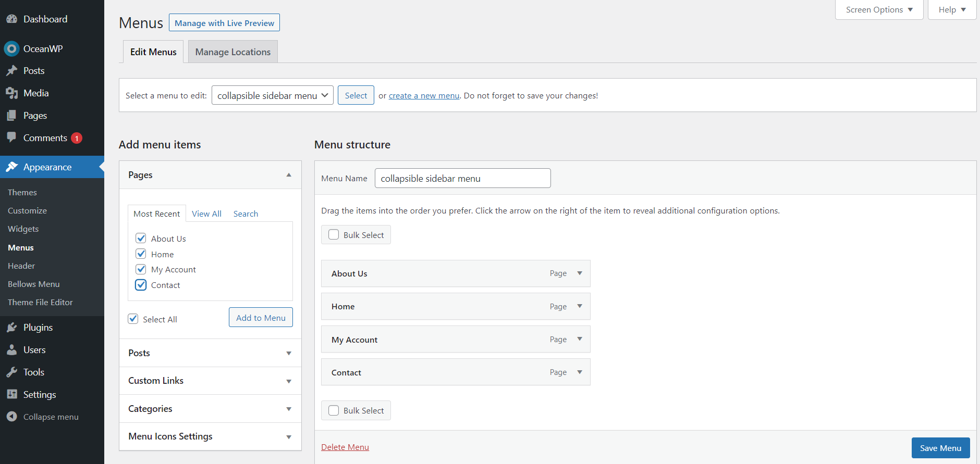Expand the Home menu item arrow

pos(580,306)
